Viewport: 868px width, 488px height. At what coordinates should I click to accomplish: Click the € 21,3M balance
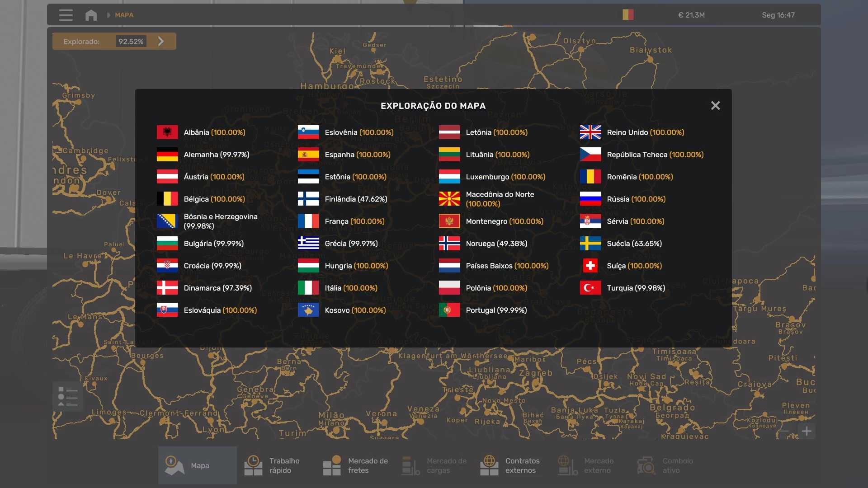click(x=691, y=15)
